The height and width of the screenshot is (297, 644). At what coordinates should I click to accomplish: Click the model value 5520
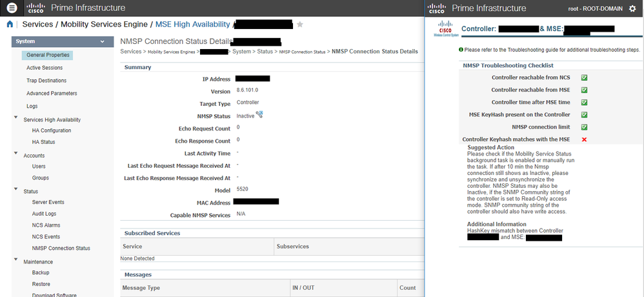point(243,189)
